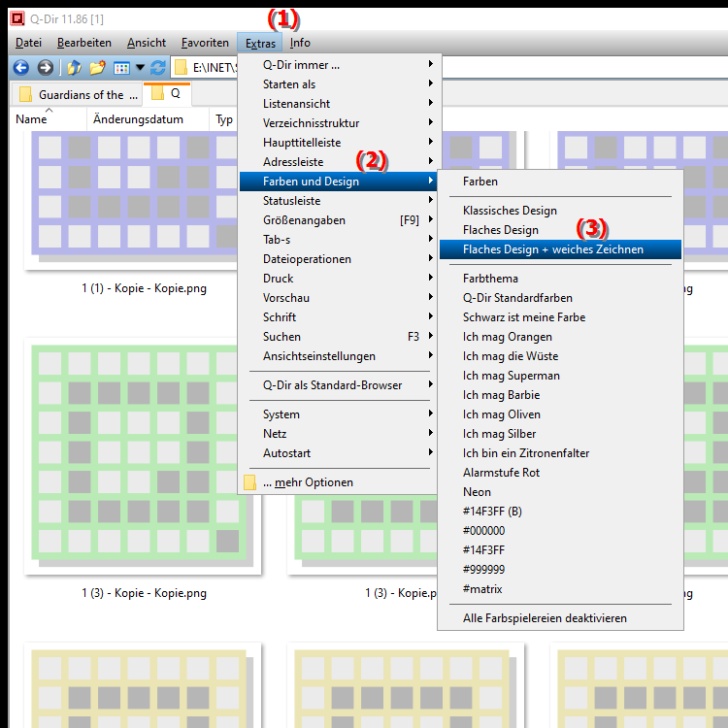Open the Schrift submenu
This screenshot has height=728, width=728.
point(338,317)
